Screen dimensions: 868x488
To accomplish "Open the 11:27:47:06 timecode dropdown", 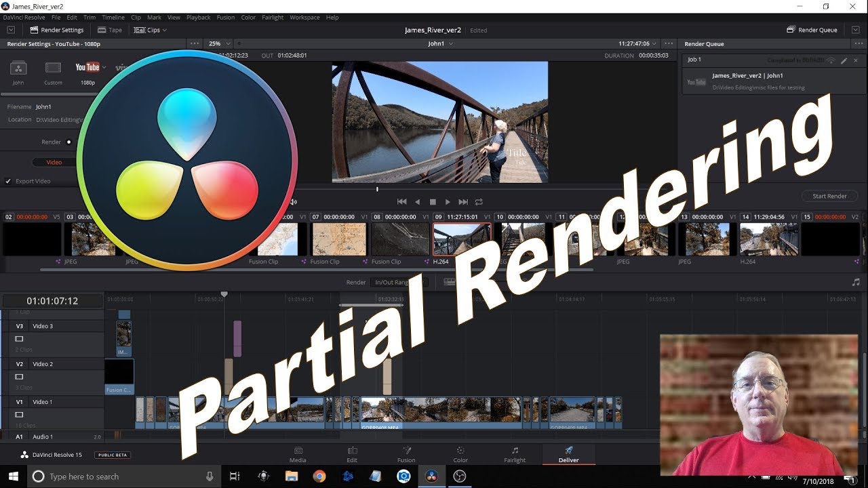I will coord(637,43).
